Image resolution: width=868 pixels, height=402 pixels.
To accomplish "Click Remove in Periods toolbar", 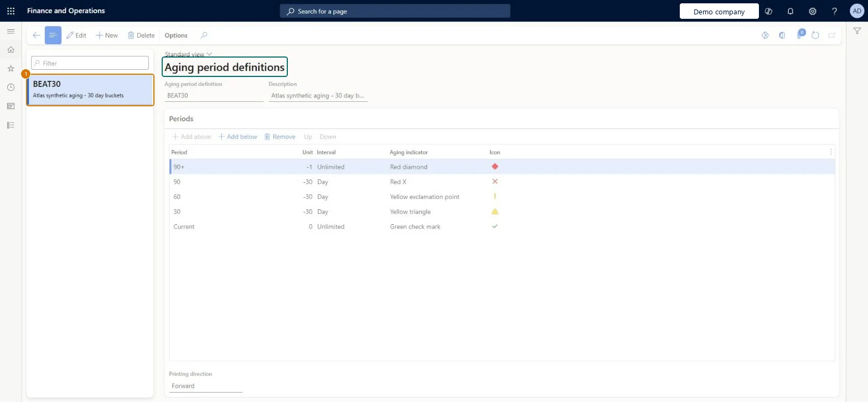I will (x=280, y=137).
